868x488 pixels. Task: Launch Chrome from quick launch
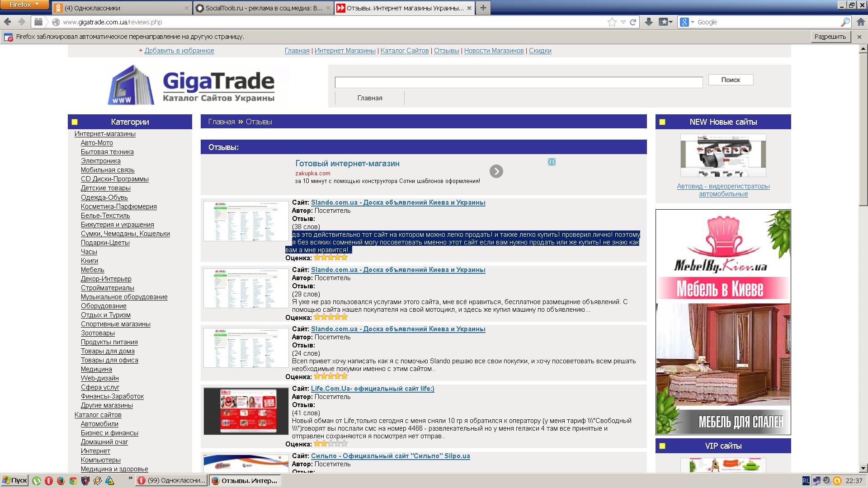[x=73, y=481]
